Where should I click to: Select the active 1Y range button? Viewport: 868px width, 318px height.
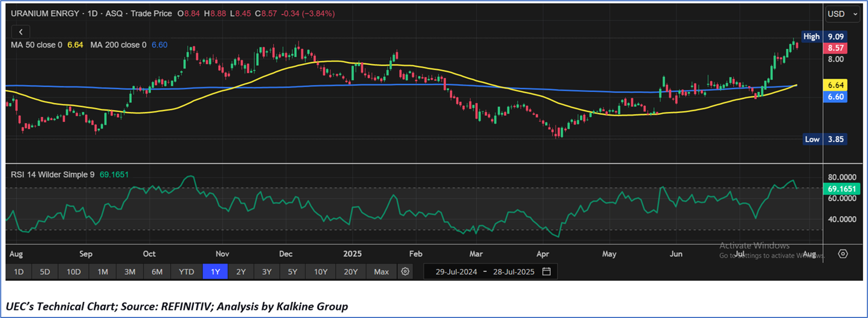pyautogui.click(x=215, y=272)
